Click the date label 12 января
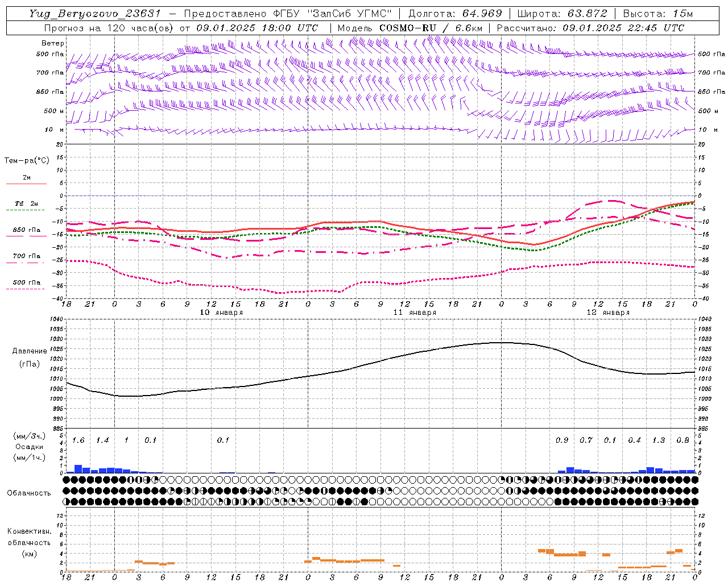728x582 pixels. [x=608, y=313]
